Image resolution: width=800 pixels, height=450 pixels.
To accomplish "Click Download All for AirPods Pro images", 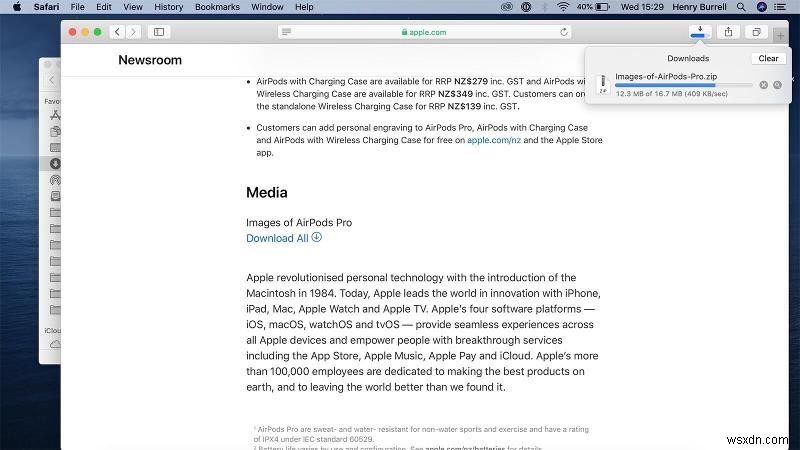I will (x=284, y=238).
